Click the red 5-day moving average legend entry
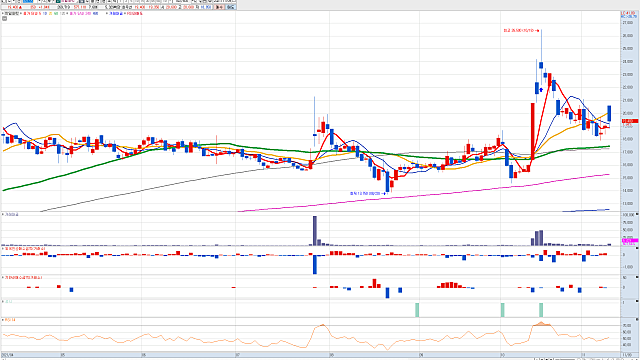Viewport: 640px width, 360px height. click(x=33, y=13)
